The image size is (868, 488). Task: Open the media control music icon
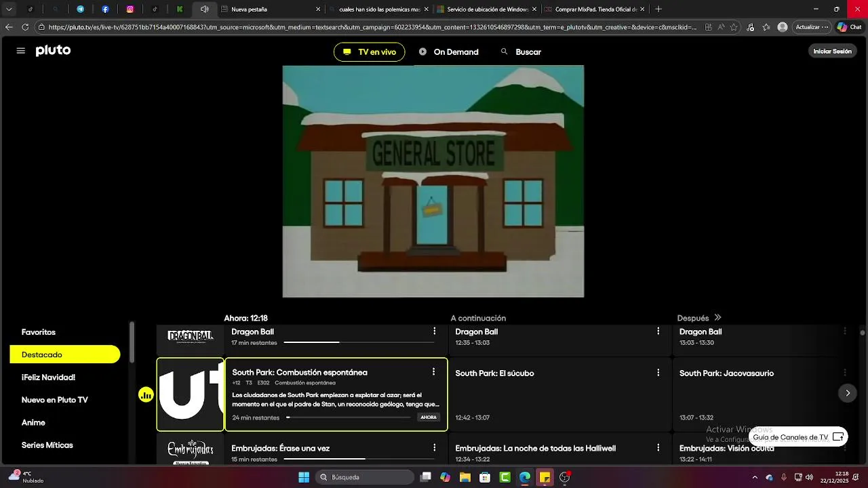pyautogui.click(x=750, y=27)
